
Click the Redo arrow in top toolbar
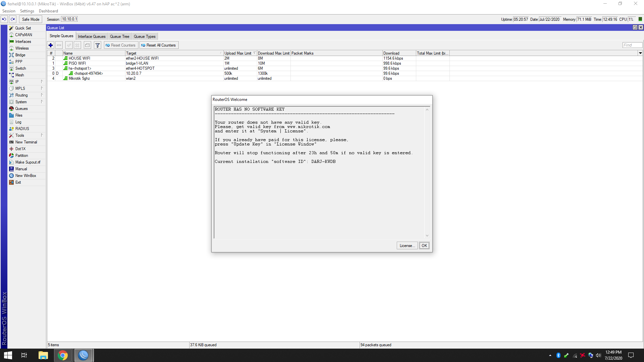(x=13, y=19)
